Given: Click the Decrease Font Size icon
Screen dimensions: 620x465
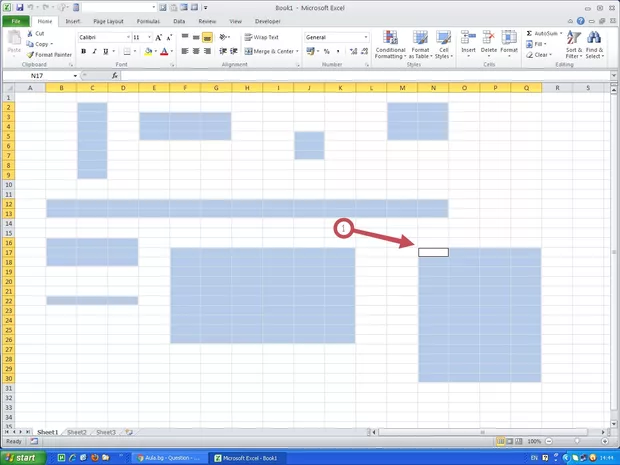Looking at the screenshot, I should [x=169, y=37].
